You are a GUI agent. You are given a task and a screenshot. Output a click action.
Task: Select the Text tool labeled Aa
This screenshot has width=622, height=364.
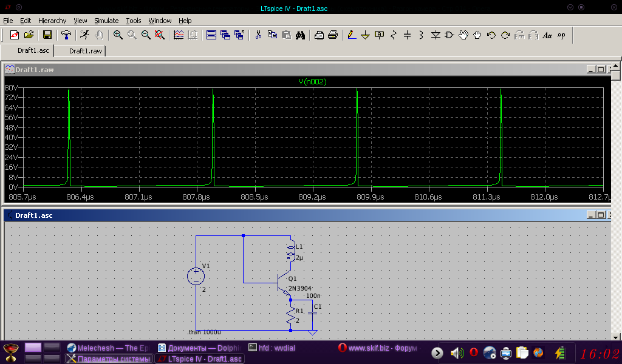[547, 35]
